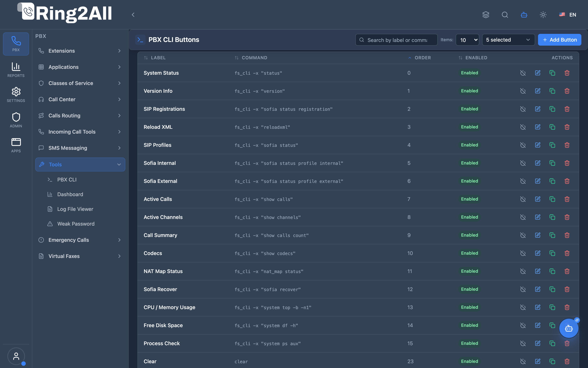
Task: Switch to the Settings section
Action: tap(16, 95)
